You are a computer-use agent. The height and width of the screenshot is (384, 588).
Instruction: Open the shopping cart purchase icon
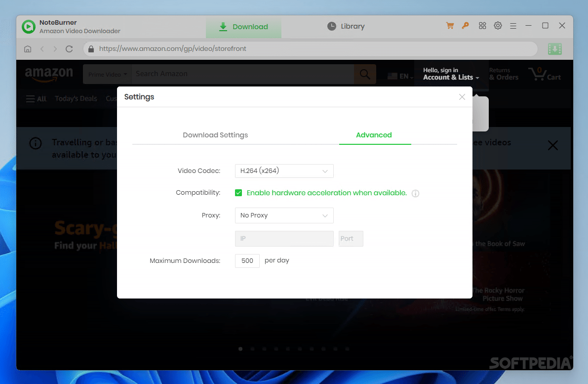450,26
